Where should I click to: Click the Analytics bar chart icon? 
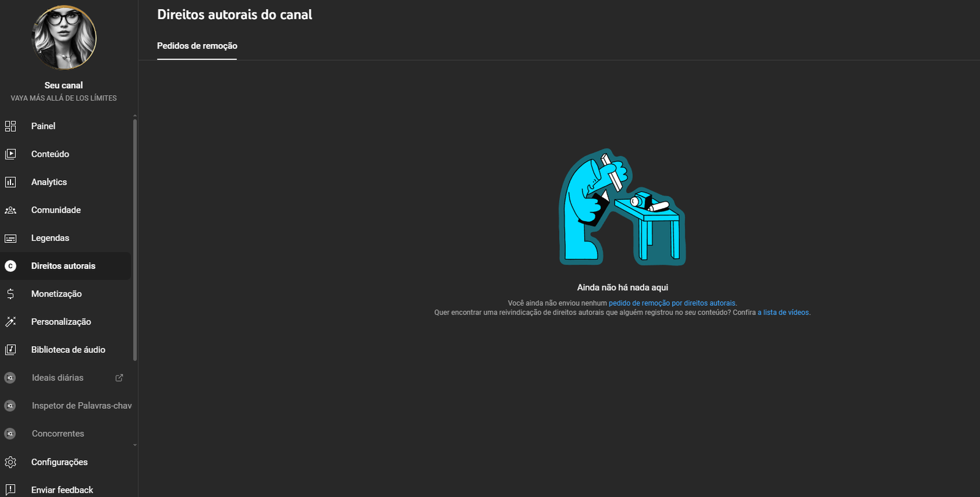pyautogui.click(x=10, y=182)
